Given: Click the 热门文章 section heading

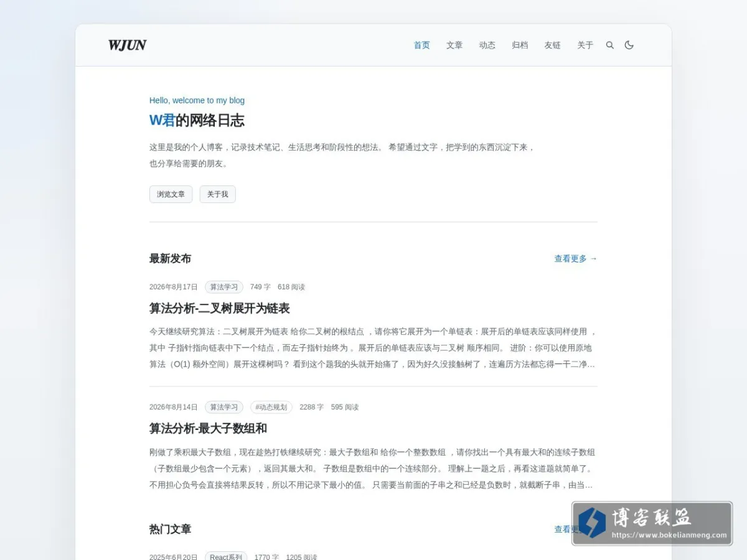Looking at the screenshot, I should pos(170,529).
